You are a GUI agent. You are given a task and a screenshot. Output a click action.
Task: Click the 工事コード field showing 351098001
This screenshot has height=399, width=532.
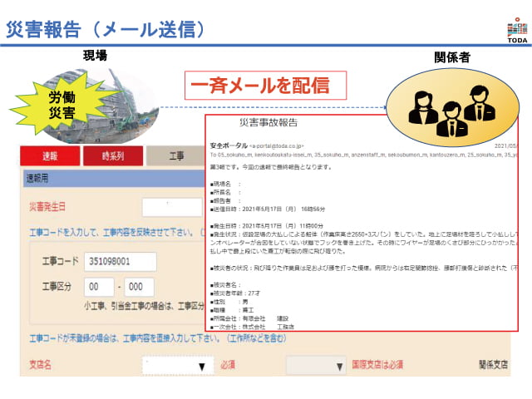pos(120,261)
